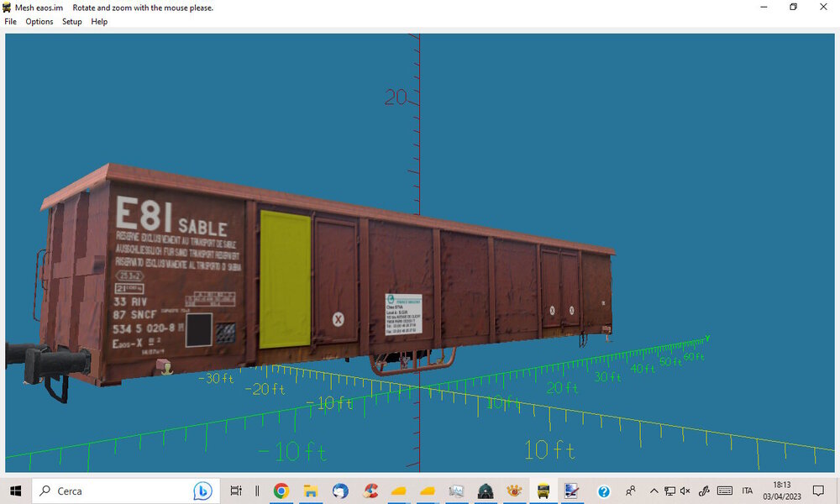Screen dimensions: 840x504
Task: Click the mesh viewer app icon in the title bar
Action: pos(7,8)
